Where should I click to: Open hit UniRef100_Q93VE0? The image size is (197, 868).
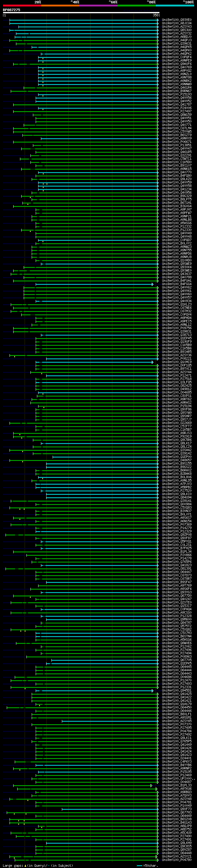pos(177,20)
